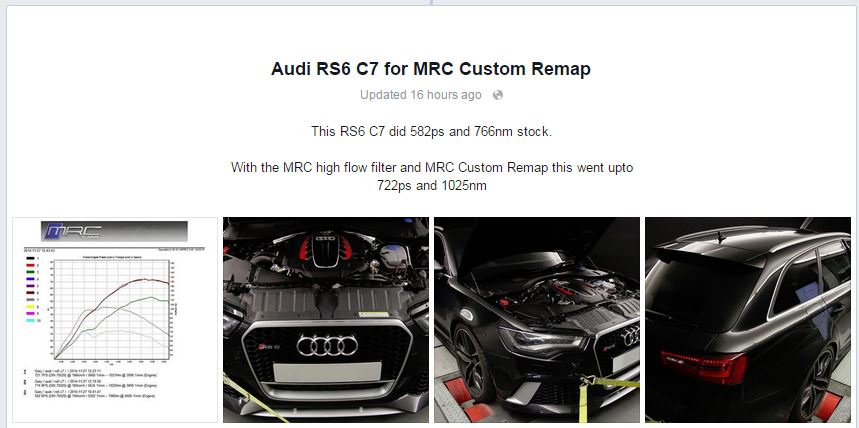Click the stock 582ps and 766nm description line
The width and height of the screenshot is (859, 428).
pos(431,132)
